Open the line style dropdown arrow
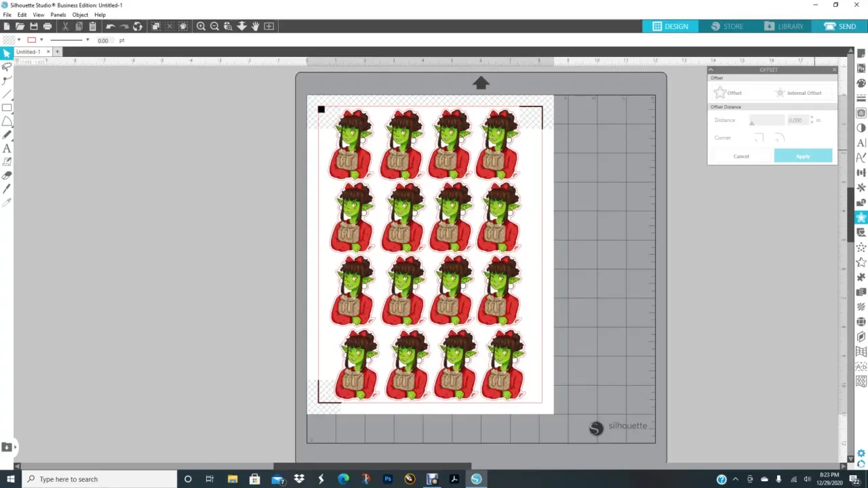 pyautogui.click(x=87, y=40)
